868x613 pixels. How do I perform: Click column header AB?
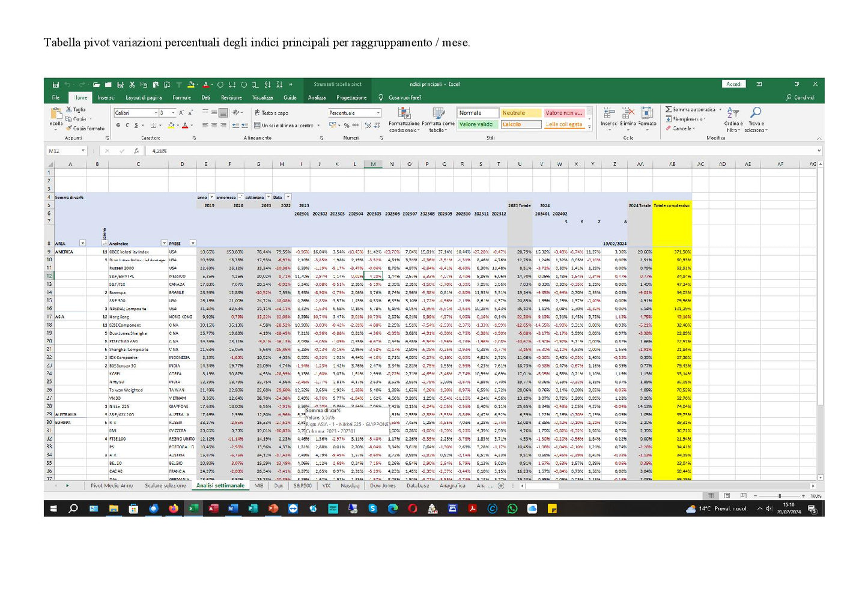point(672,164)
